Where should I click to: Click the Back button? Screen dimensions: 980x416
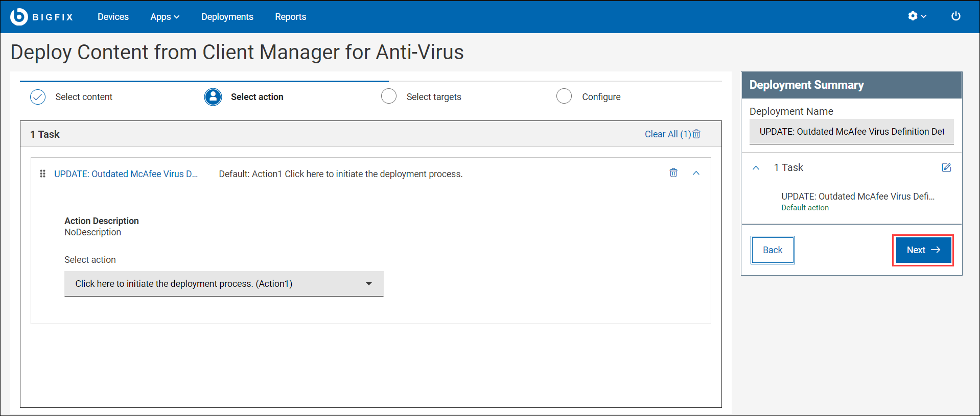(773, 250)
